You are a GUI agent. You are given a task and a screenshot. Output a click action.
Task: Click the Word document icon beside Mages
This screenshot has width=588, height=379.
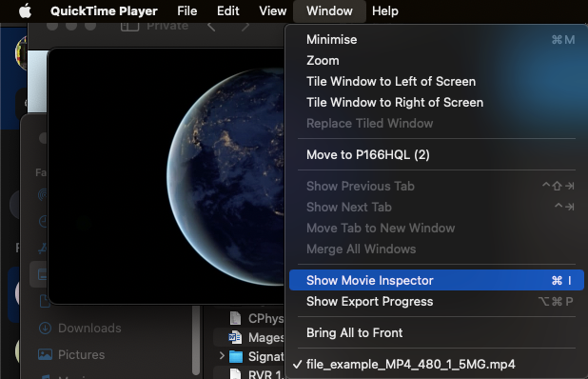click(235, 337)
